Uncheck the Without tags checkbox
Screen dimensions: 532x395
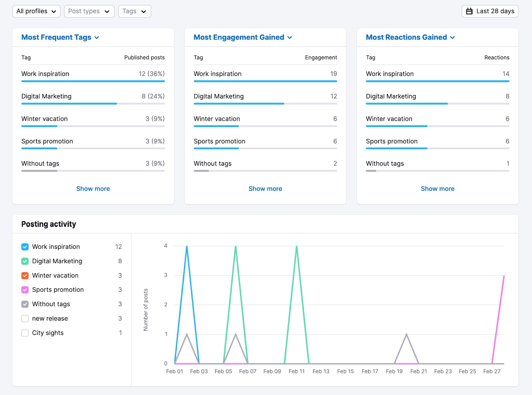(x=25, y=304)
